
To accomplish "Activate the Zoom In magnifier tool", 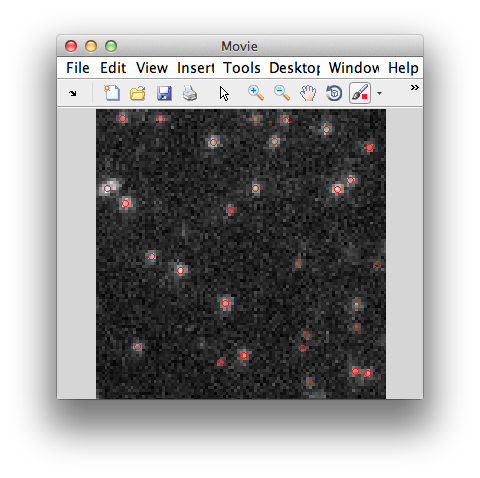I will 256,93.
